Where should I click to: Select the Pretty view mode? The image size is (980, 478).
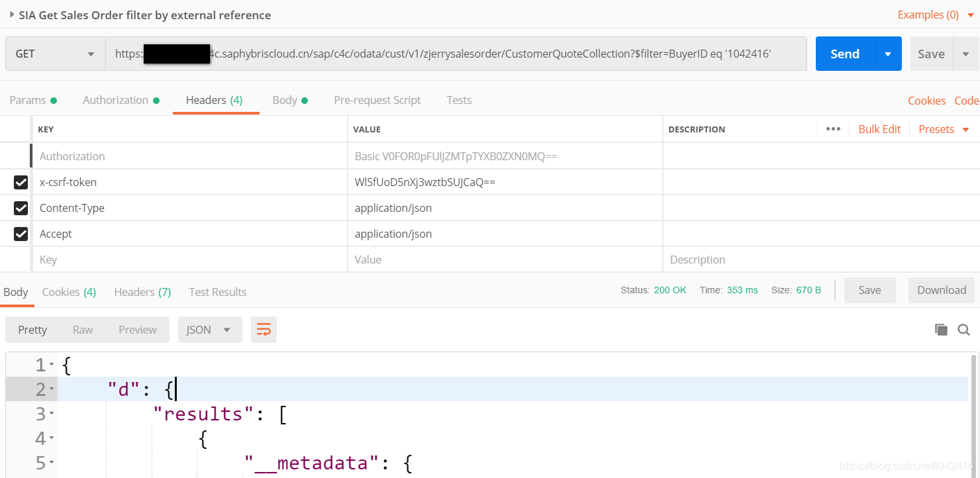coord(32,330)
